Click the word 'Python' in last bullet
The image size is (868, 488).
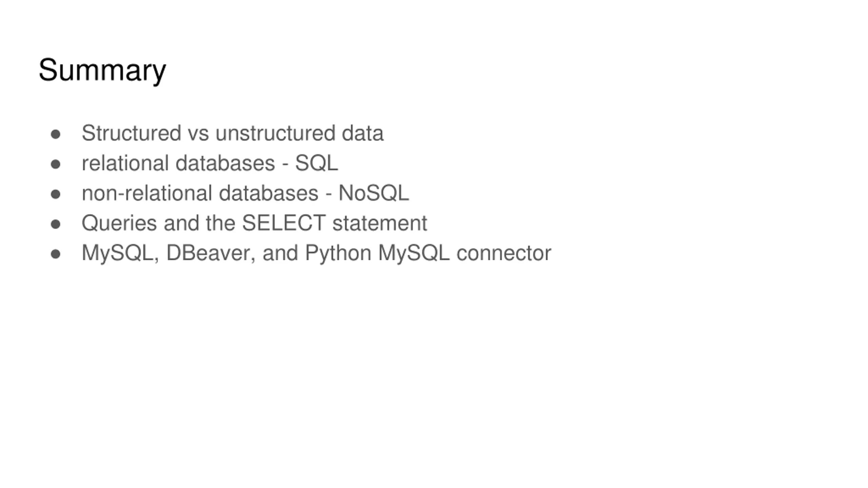(x=338, y=253)
